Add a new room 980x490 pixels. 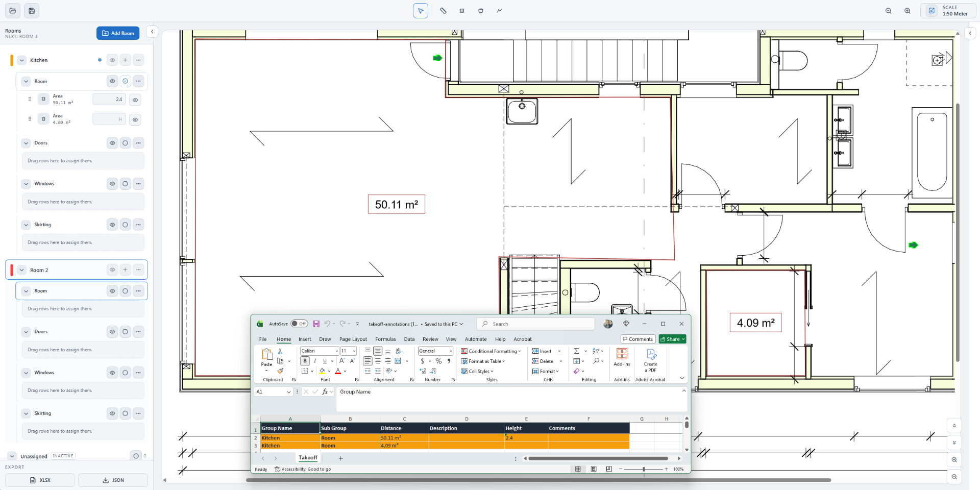(118, 33)
